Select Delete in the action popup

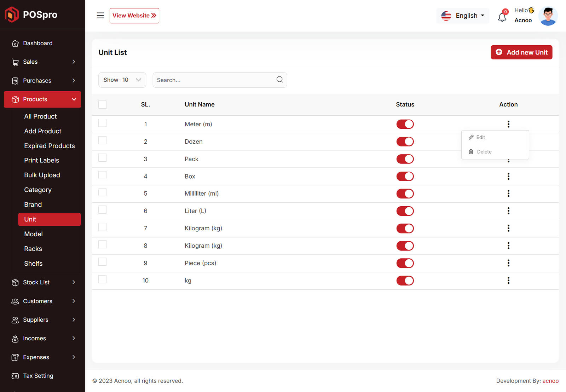click(x=484, y=152)
